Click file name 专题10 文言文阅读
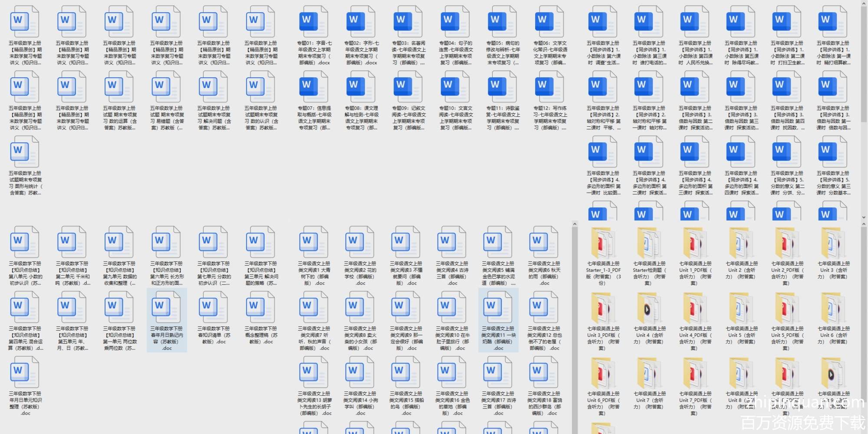Image resolution: width=868 pixels, height=434 pixels. point(455,118)
